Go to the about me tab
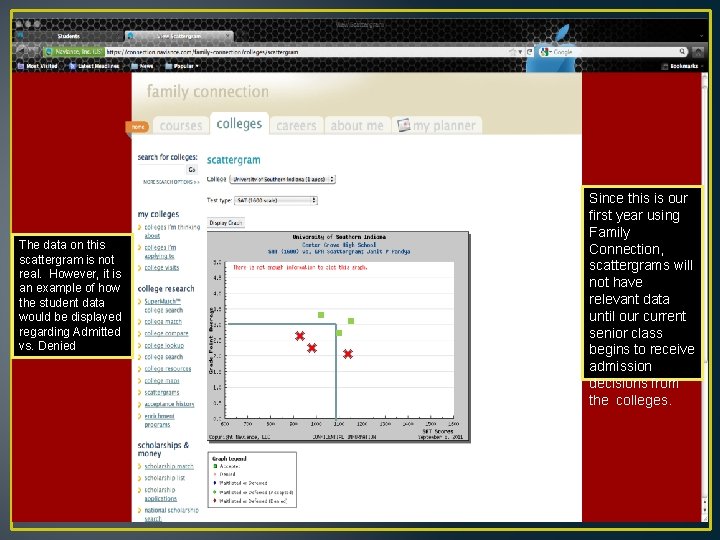720x540 pixels. [x=357, y=125]
